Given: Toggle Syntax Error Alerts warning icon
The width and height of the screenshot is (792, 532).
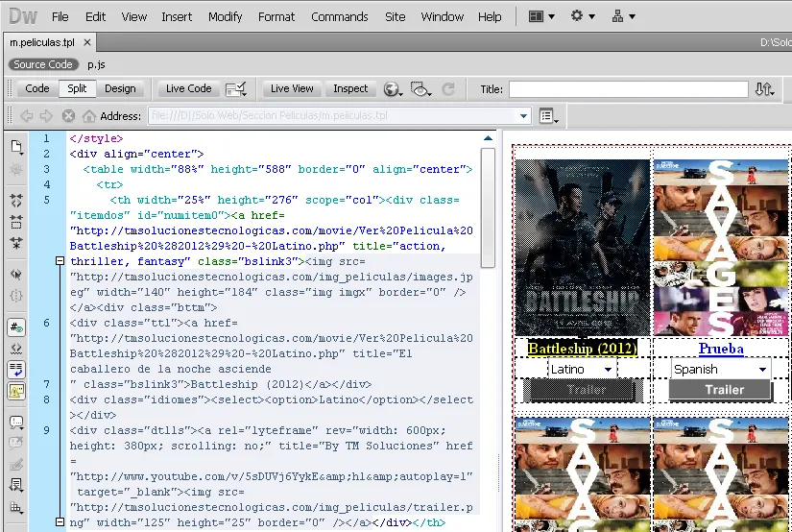Looking at the screenshot, I should [x=16, y=391].
